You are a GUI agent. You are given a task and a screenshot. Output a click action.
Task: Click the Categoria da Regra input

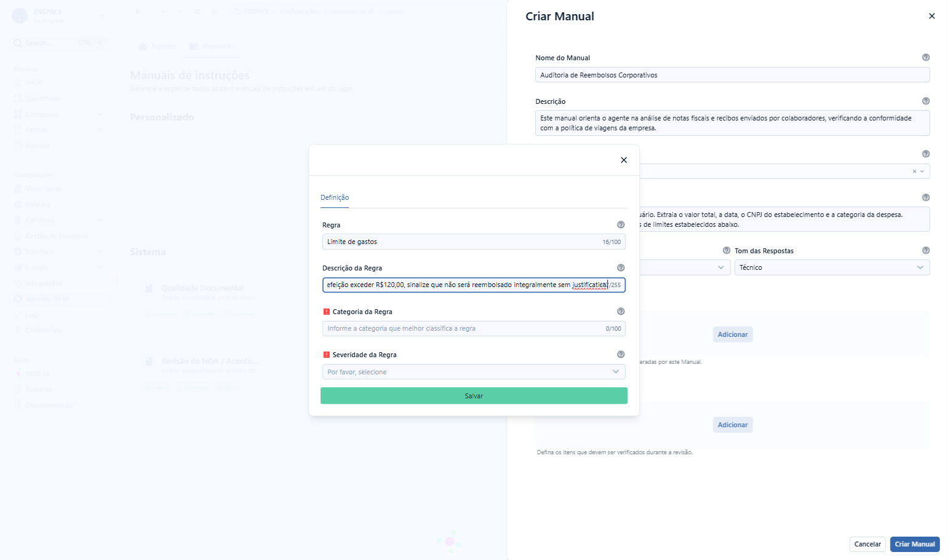pos(474,328)
